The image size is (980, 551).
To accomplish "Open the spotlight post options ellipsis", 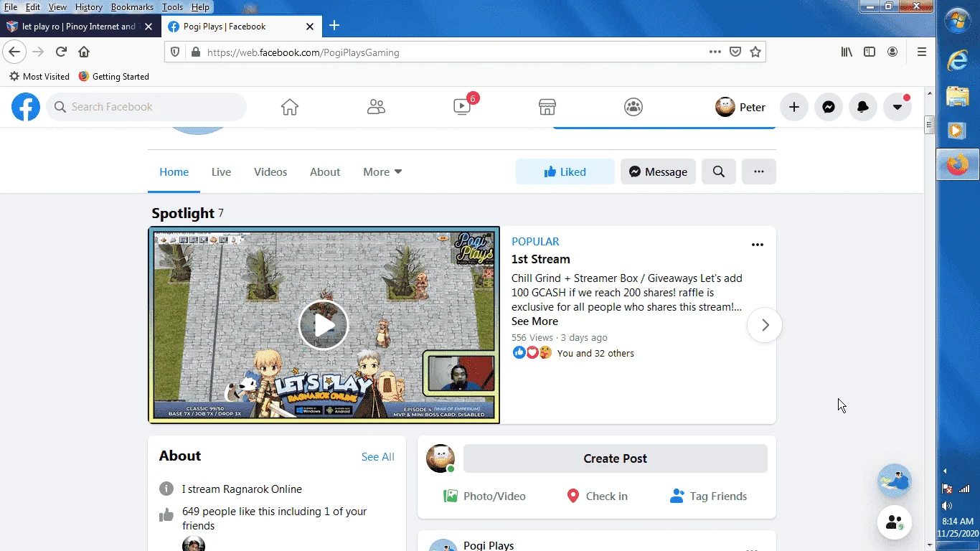I will 758,245.
